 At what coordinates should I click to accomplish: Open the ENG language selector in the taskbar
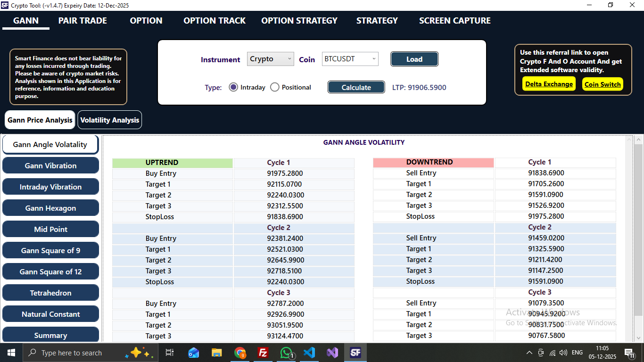[577, 353]
